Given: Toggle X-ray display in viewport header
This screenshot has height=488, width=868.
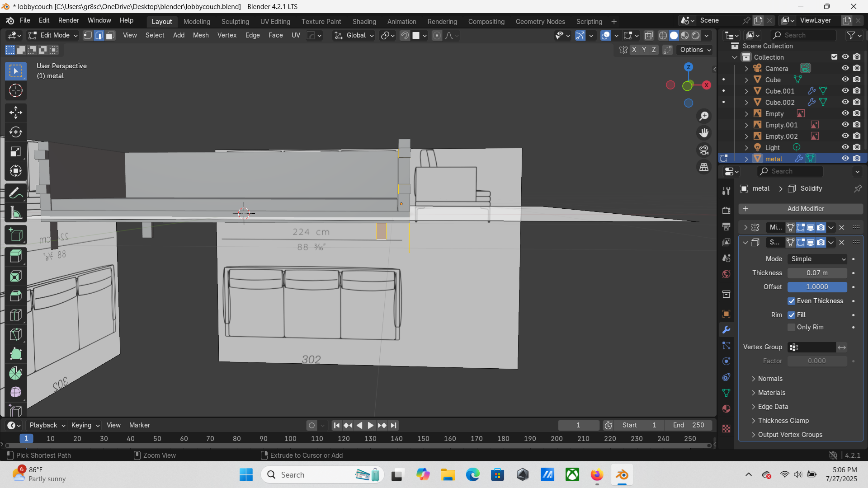Looking at the screenshot, I should click(x=649, y=35).
